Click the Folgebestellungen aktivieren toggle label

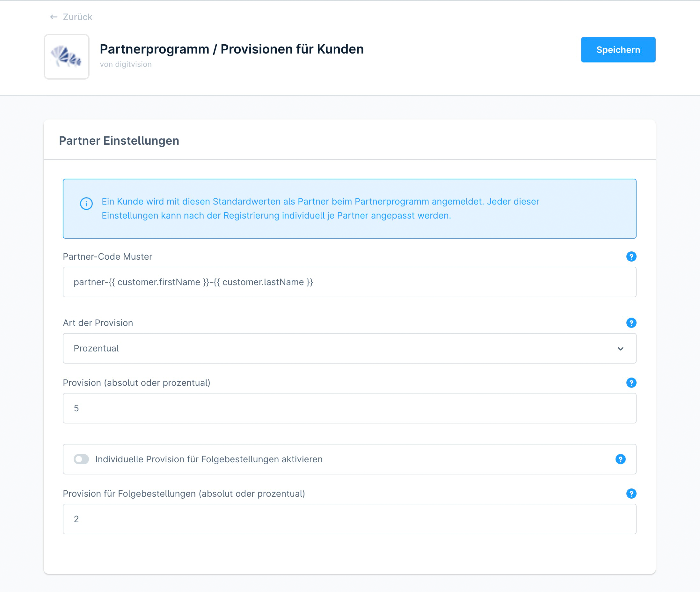[209, 459]
